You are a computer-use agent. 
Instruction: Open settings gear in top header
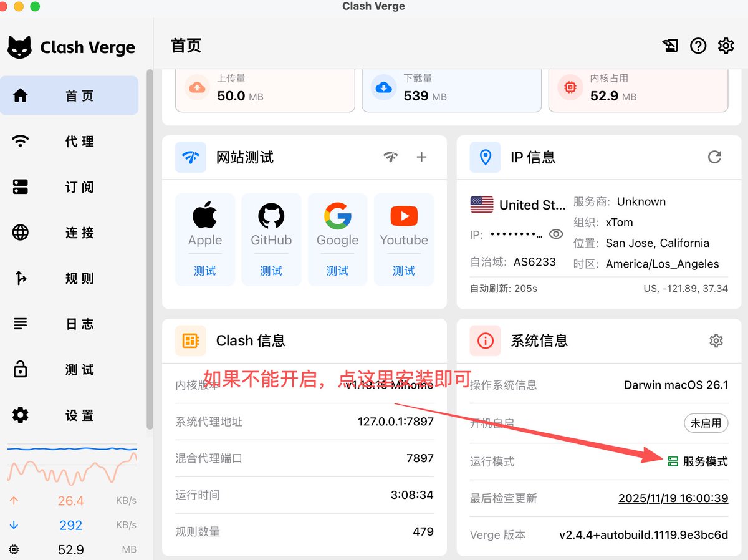(726, 46)
